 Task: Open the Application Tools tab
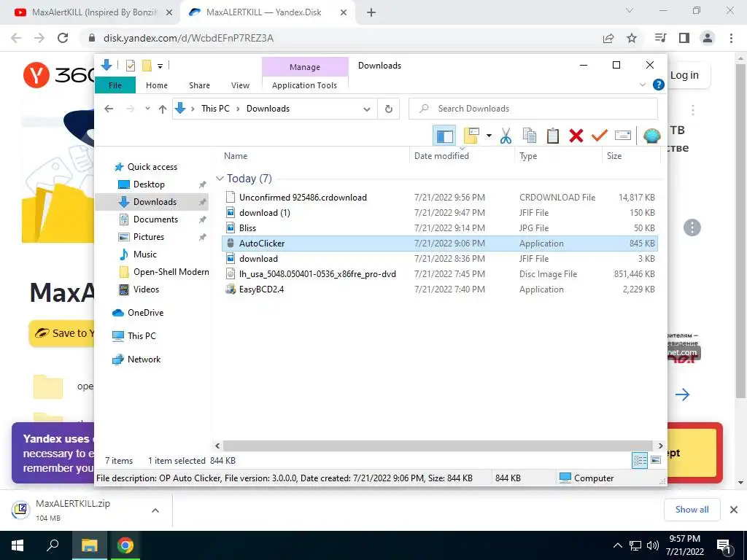tap(304, 85)
